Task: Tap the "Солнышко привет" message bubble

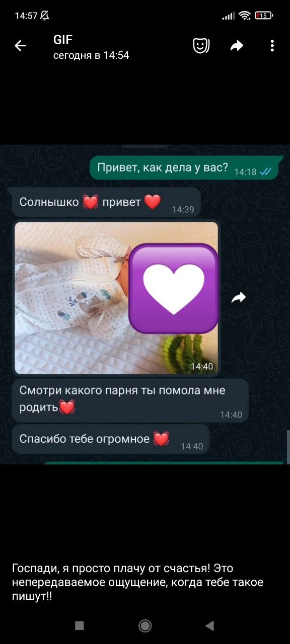Action: pos(106,203)
